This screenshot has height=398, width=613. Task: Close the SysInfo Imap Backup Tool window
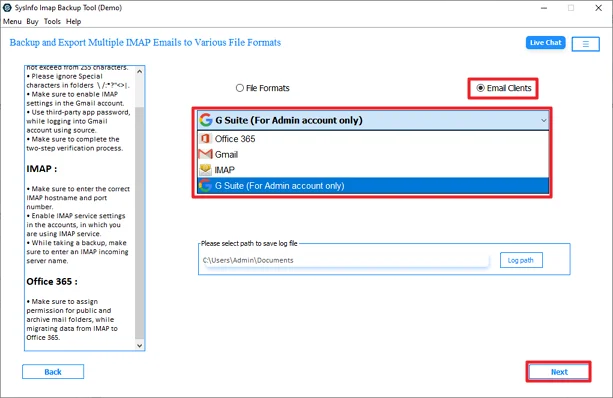tap(599, 8)
